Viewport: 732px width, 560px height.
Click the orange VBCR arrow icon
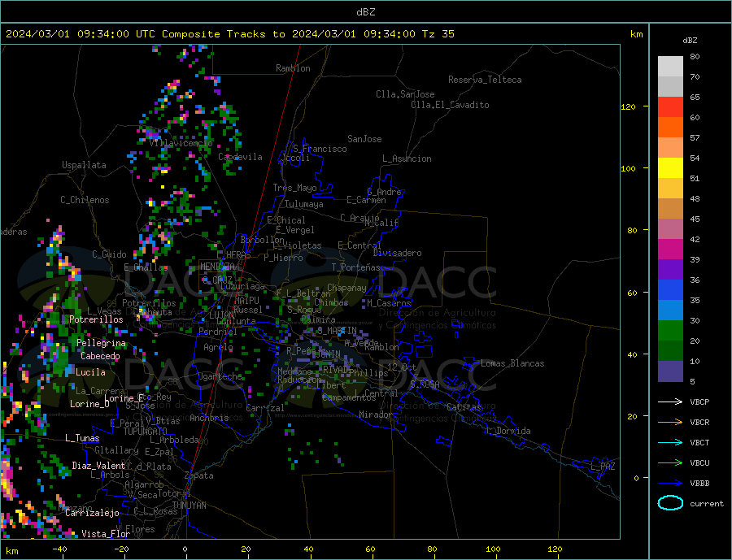tap(671, 423)
